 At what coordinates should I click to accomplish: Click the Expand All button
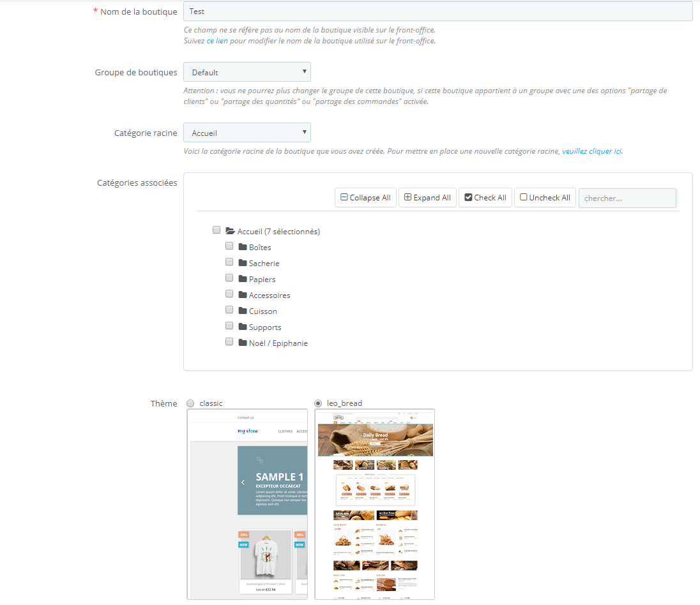coord(427,198)
